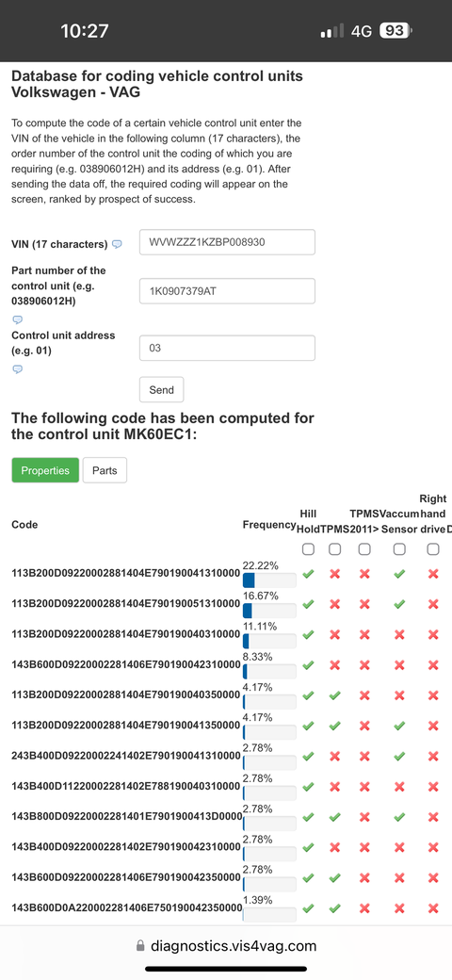Screen dimensions: 452x980
Task: Open the diagnostics.vis4vag.com address bar
Action: 226,946
